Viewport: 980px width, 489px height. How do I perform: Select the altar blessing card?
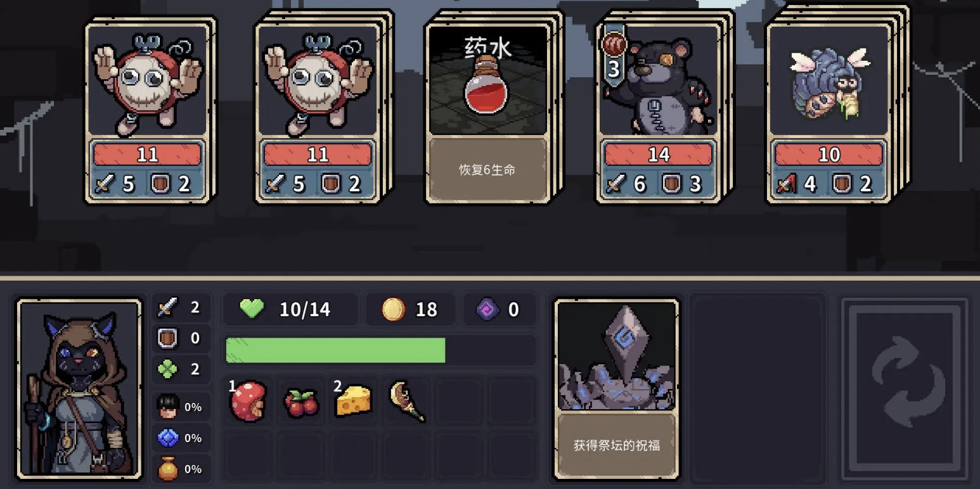(x=617, y=388)
